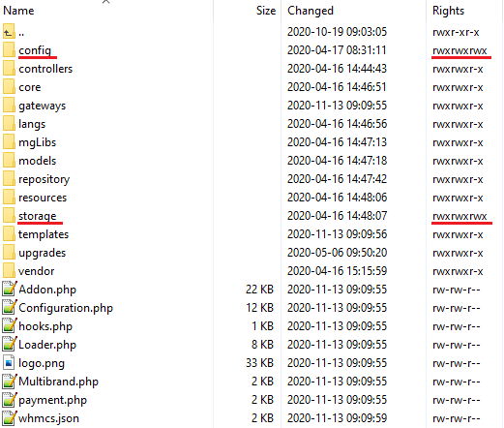
Task: Select the vendor folder icon
Action: coord(9,271)
